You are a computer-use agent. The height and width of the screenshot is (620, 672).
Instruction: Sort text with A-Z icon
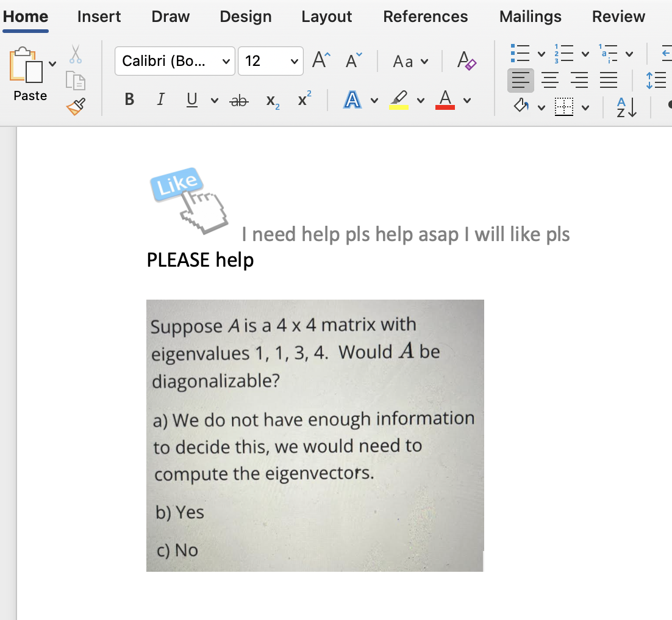point(626,107)
